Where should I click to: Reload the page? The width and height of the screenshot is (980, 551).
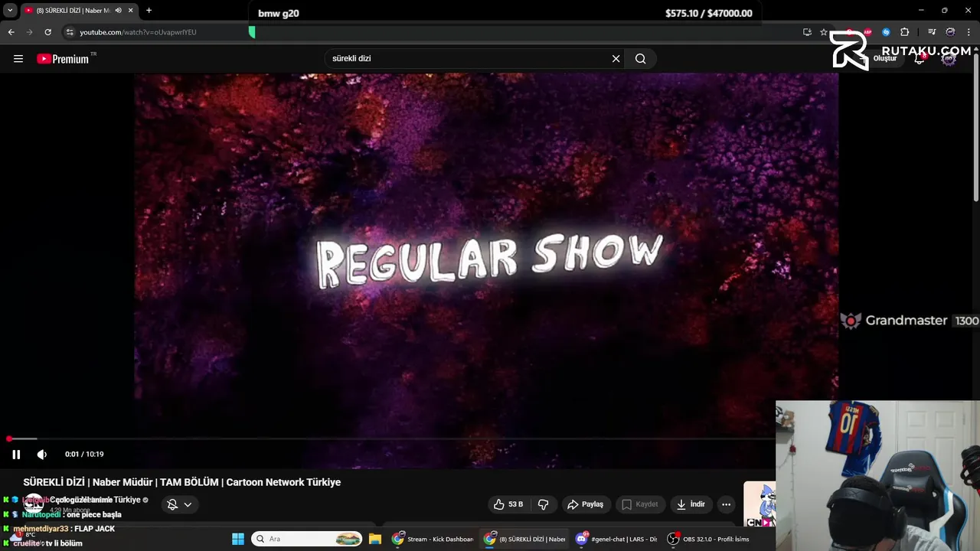pyautogui.click(x=47, y=32)
